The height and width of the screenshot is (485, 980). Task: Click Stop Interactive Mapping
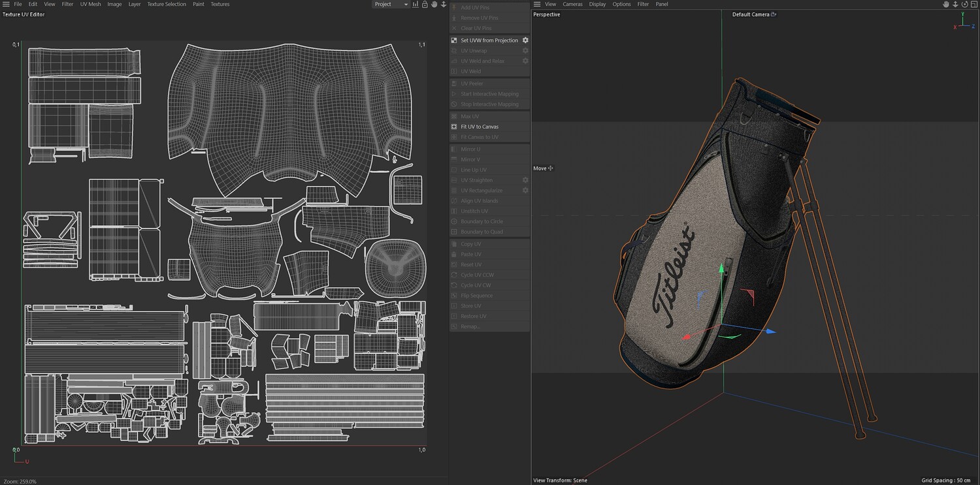490,104
